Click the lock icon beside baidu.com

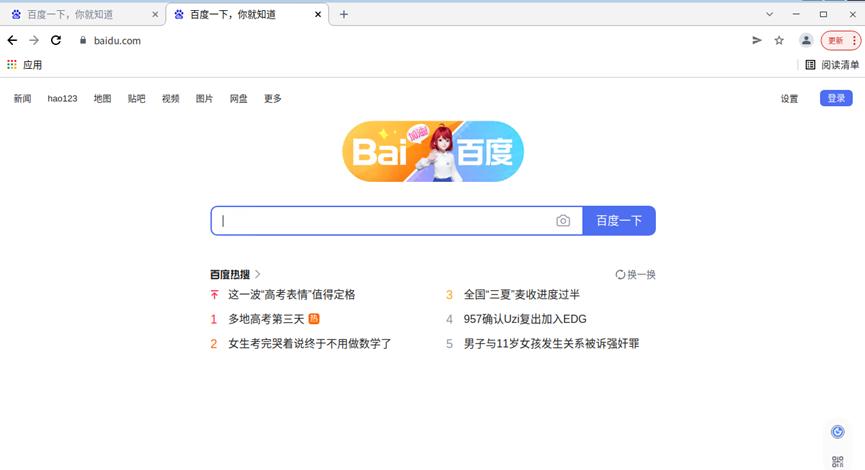pyautogui.click(x=83, y=40)
